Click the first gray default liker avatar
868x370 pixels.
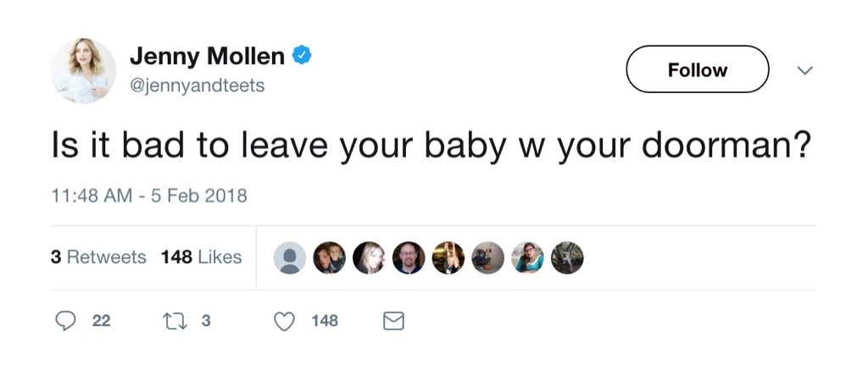[290, 258]
